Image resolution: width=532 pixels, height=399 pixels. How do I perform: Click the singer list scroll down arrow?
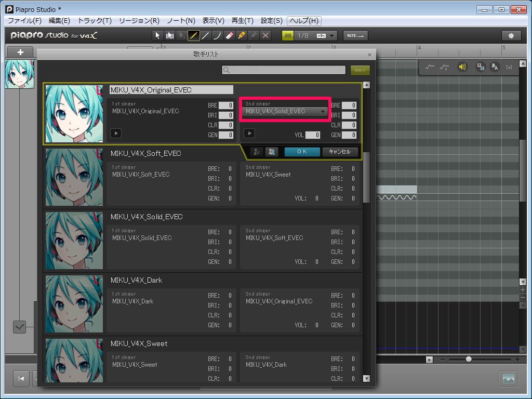366,379
